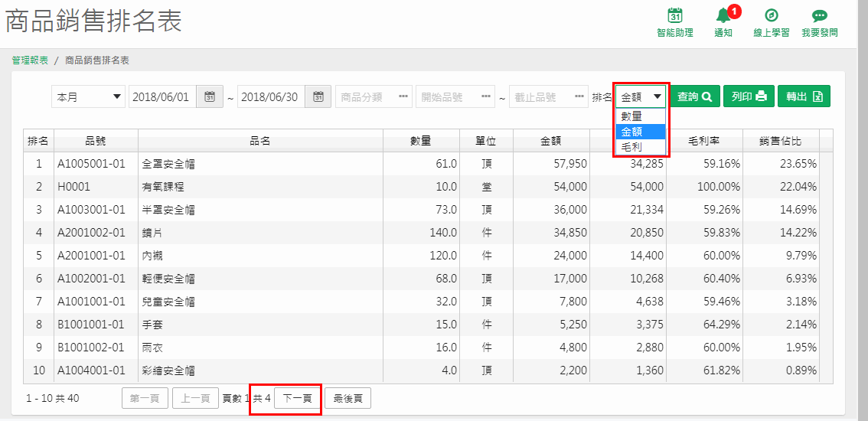Click the 上一頁 previous page button

click(x=195, y=398)
